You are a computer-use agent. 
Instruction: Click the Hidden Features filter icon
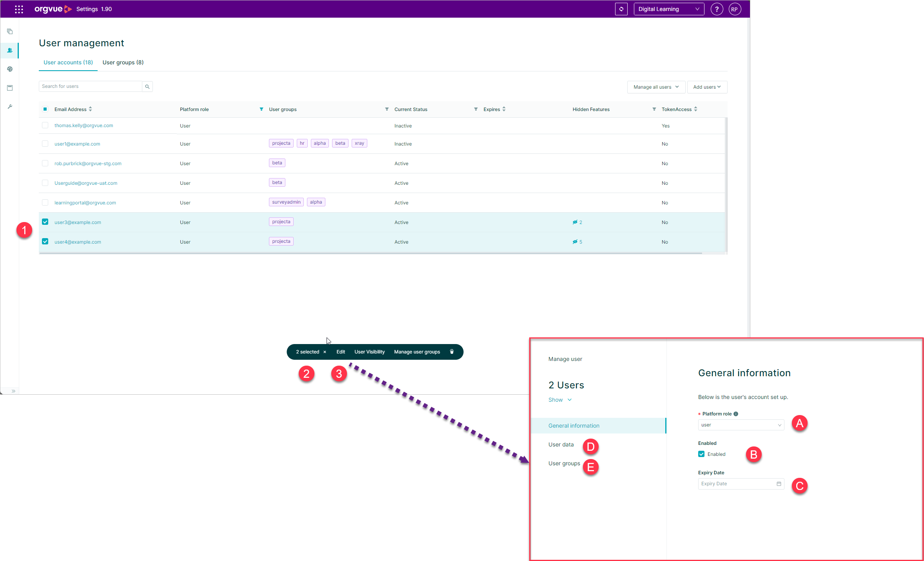(654, 109)
